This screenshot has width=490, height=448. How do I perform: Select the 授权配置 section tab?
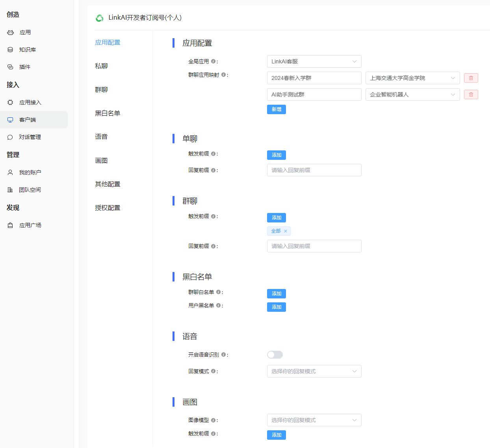tap(108, 208)
